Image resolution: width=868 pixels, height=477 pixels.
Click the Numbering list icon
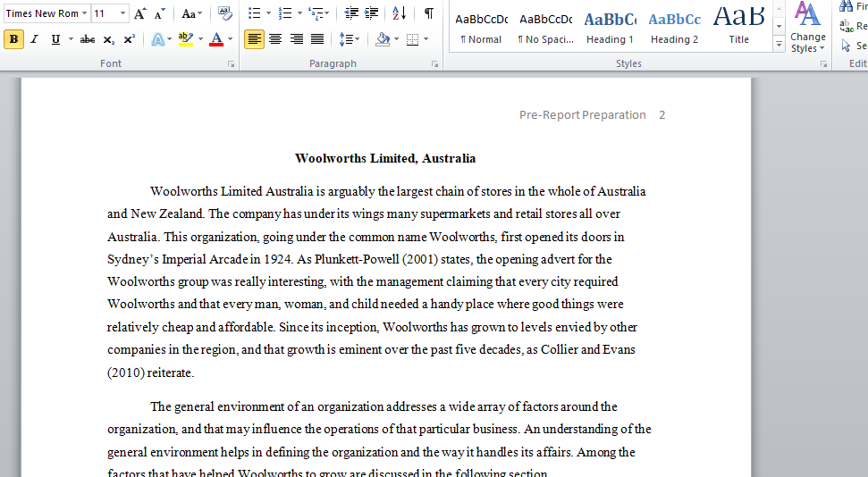point(285,13)
